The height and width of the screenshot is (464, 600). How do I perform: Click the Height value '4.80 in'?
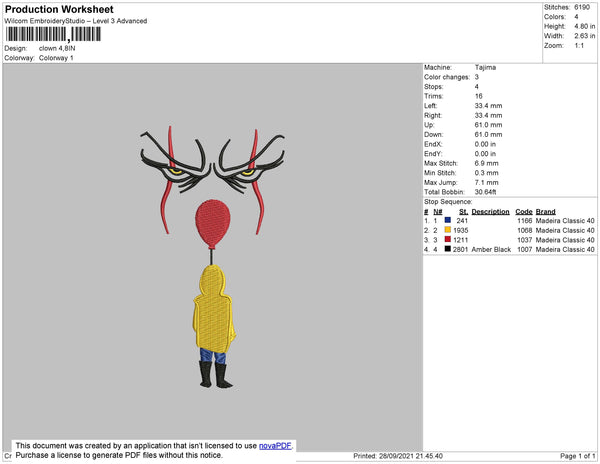(x=585, y=26)
